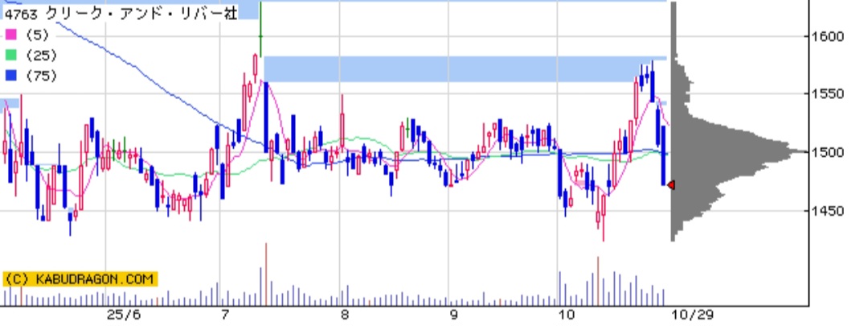Pick the blue 75-day average legend swatch

coord(12,75)
